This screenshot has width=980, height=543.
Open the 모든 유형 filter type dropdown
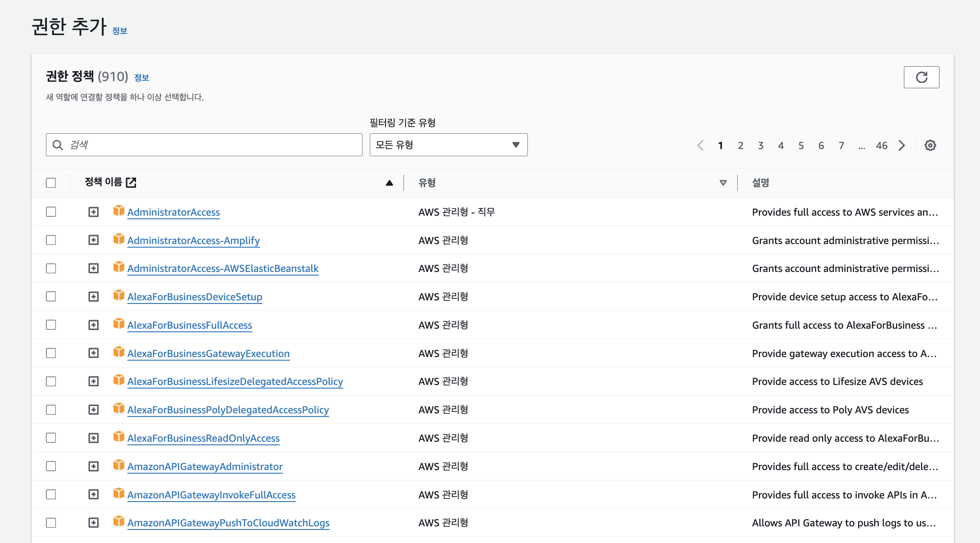449,145
